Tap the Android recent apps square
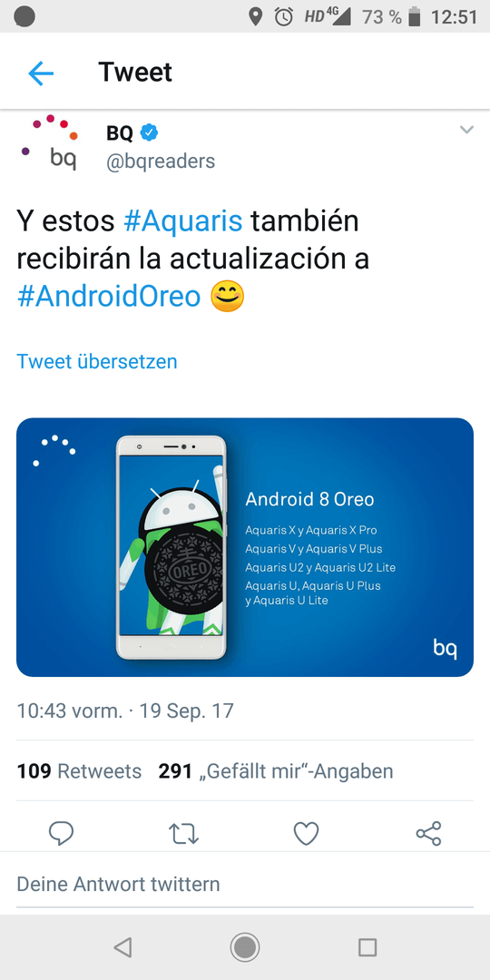 click(367, 947)
